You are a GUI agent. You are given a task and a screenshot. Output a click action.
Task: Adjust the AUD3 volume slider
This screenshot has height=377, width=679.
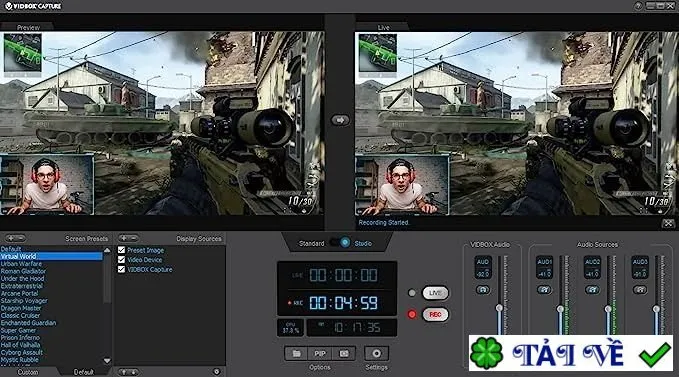pyautogui.click(x=656, y=309)
